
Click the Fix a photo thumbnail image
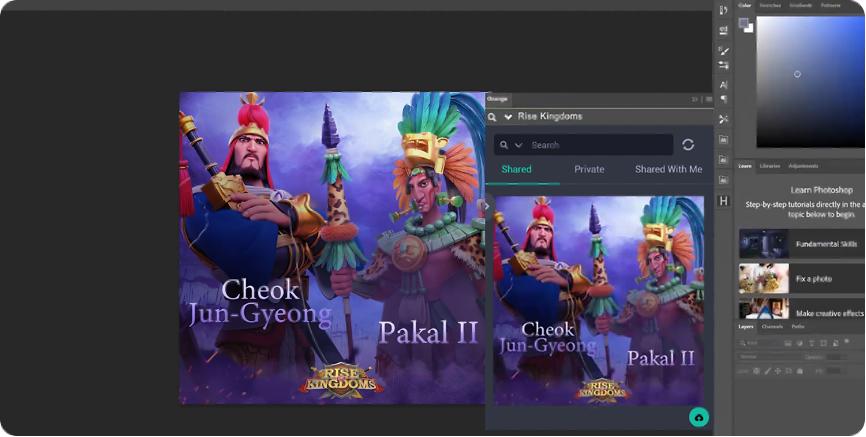tap(764, 278)
